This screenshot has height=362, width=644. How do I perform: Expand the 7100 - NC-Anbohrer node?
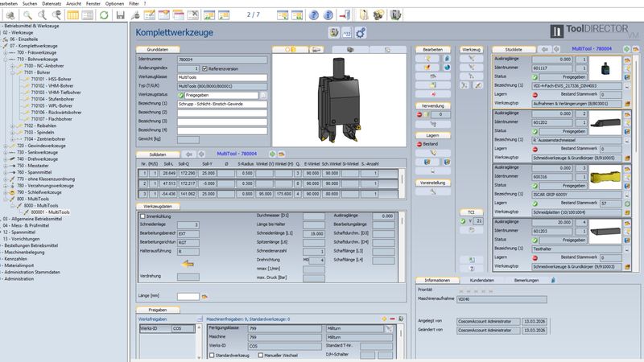coord(12,66)
